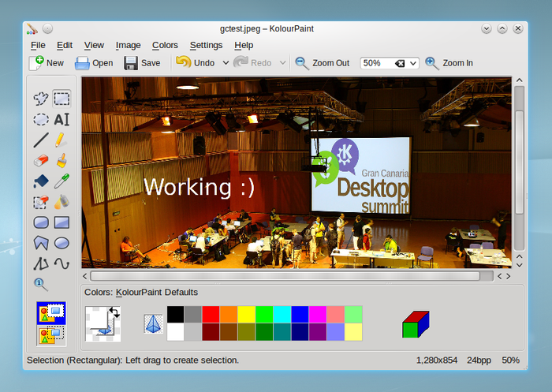This screenshot has height=392, width=552.
Task: Click the vertical scrollbar handle
Action: 519,162
